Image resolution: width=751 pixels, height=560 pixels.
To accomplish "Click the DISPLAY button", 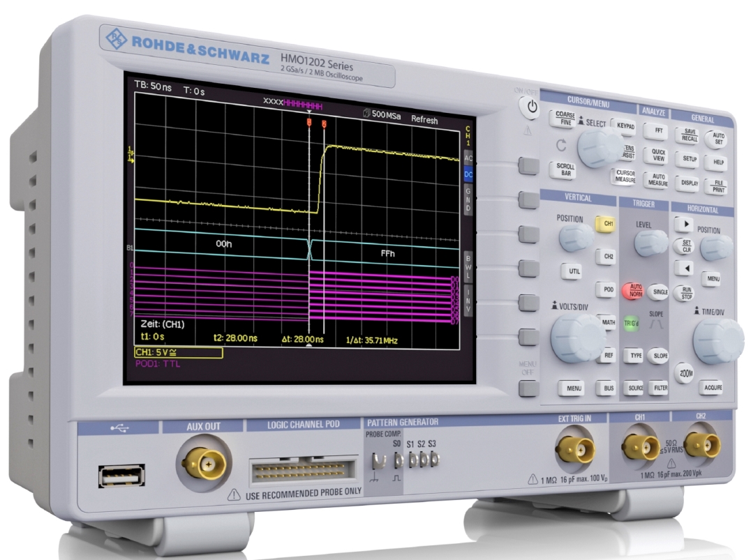I will pyautogui.click(x=689, y=183).
